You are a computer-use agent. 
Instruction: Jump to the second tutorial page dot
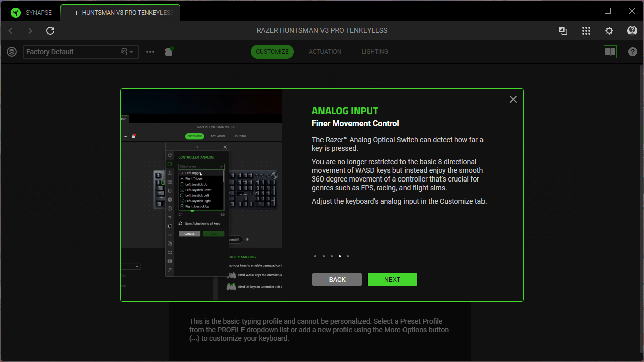pyautogui.click(x=324, y=256)
